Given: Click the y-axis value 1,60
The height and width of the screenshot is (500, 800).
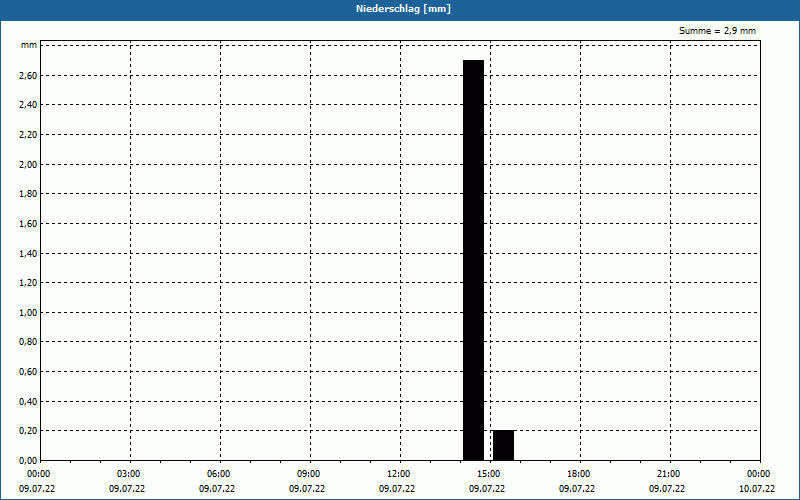Looking at the screenshot, I should pos(28,223).
